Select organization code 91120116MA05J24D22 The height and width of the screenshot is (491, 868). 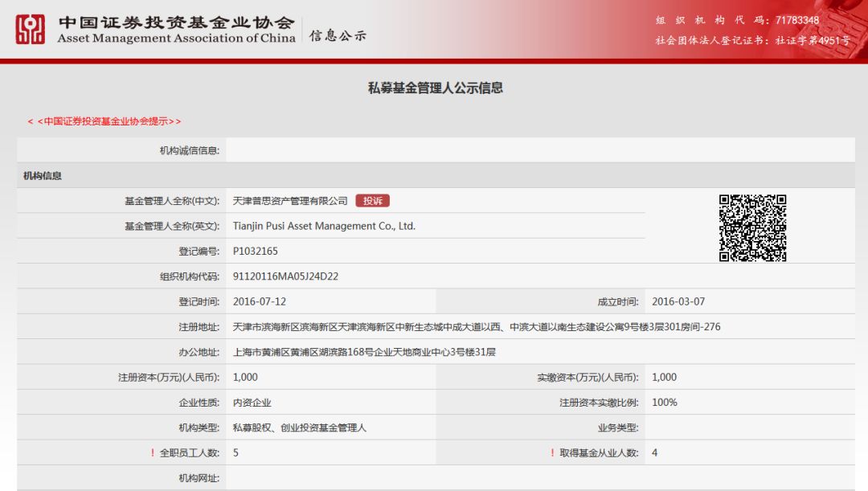(x=285, y=276)
